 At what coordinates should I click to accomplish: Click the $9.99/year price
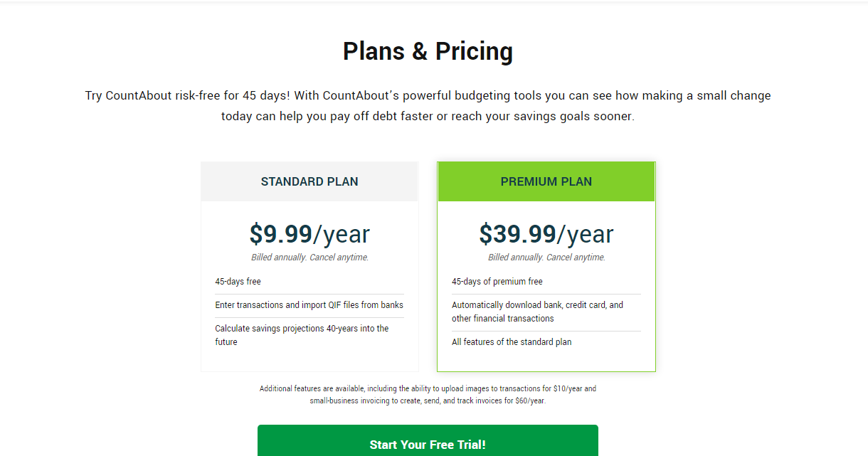tap(309, 234)
